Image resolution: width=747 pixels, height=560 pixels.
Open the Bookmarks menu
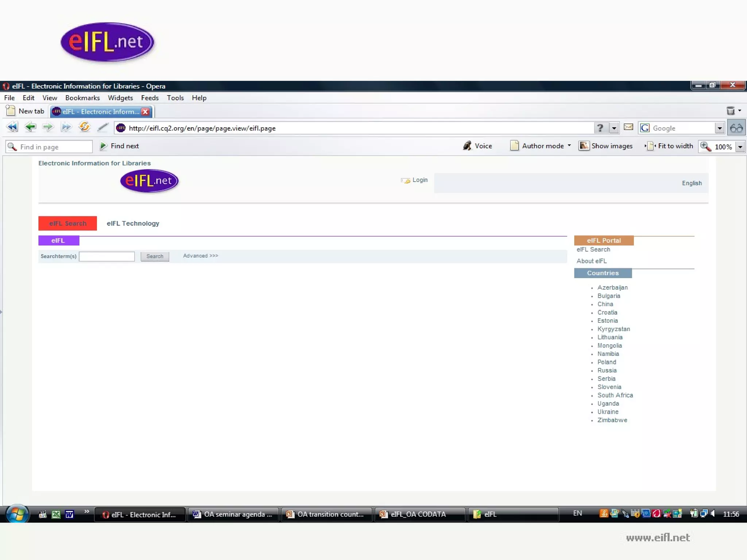coord(82,98)
